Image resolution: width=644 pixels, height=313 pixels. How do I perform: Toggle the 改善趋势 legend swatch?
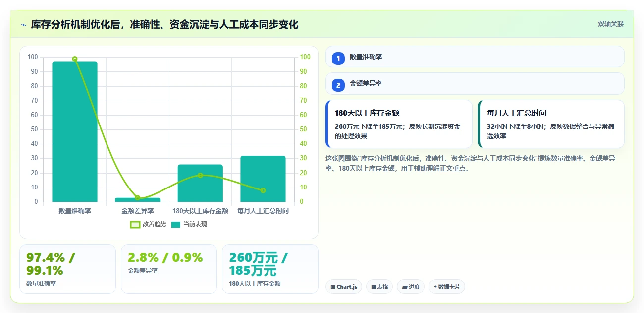click(x=135, y=224)
